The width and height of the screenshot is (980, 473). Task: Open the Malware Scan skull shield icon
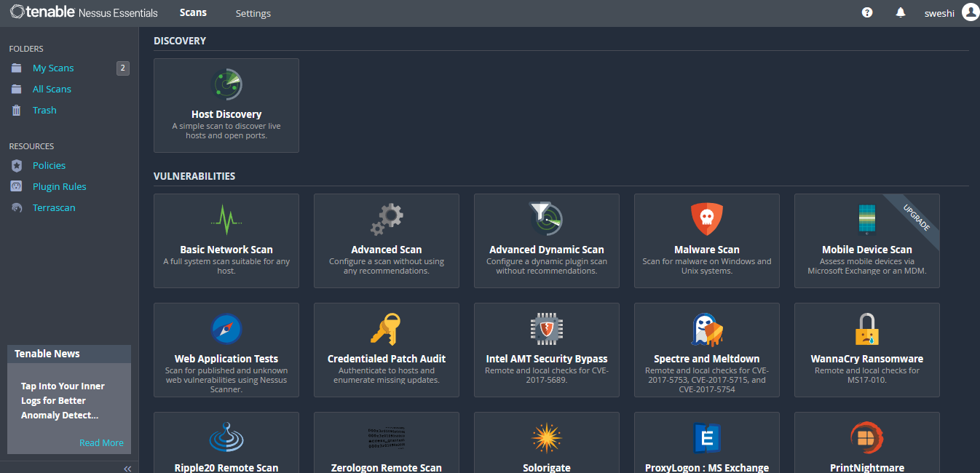click(706, 218)
